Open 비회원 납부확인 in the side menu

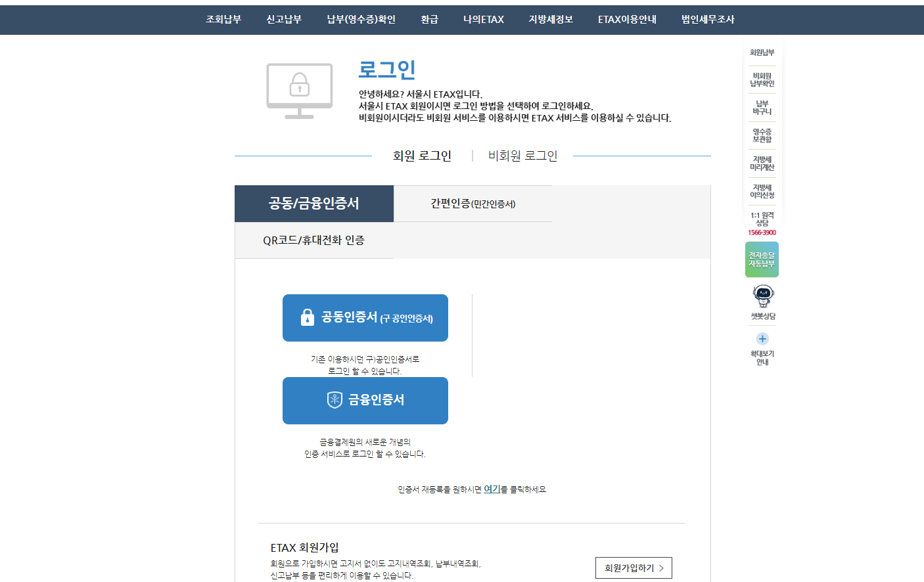pos(762,79)
